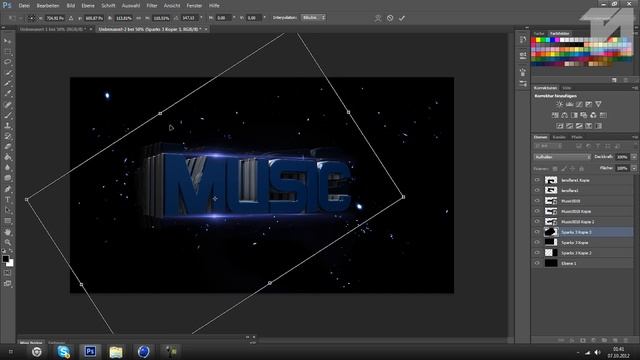Image resolution: width=640 pixels, height=360 pixels.
Task: Select the Blur tool
Action: tap(8, 168)
